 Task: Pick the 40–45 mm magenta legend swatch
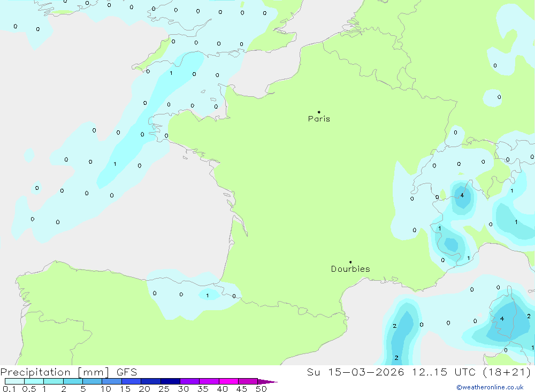point(228,381)
